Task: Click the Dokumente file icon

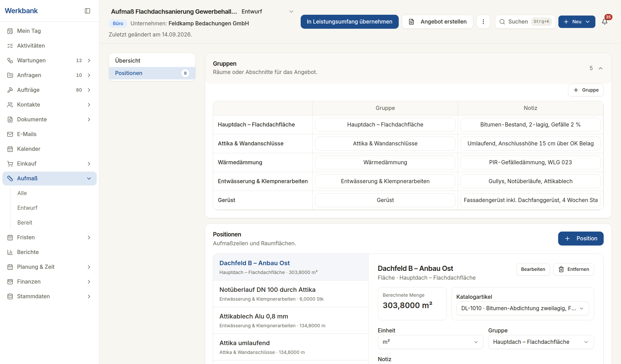Action: 10,120
